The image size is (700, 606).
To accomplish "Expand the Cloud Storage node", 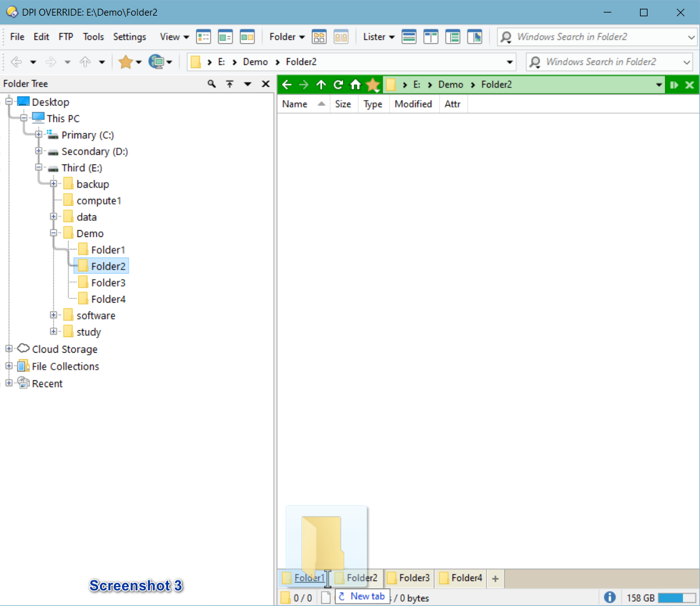I will pos(9,348).
